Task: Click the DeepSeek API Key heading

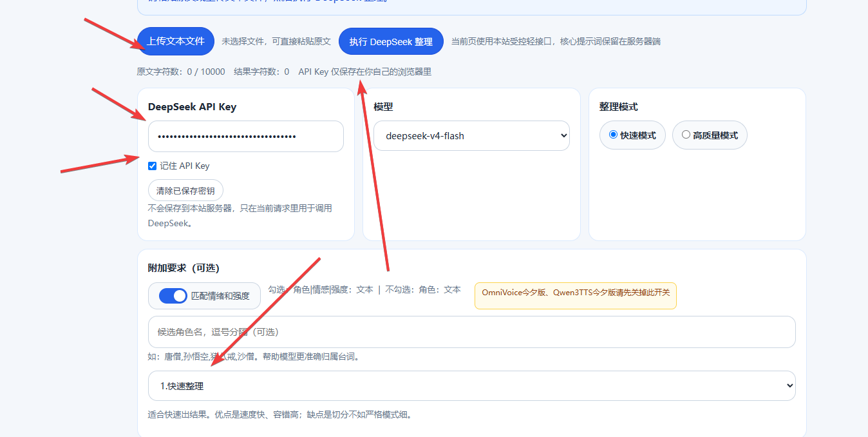Action: click(192, 107)
